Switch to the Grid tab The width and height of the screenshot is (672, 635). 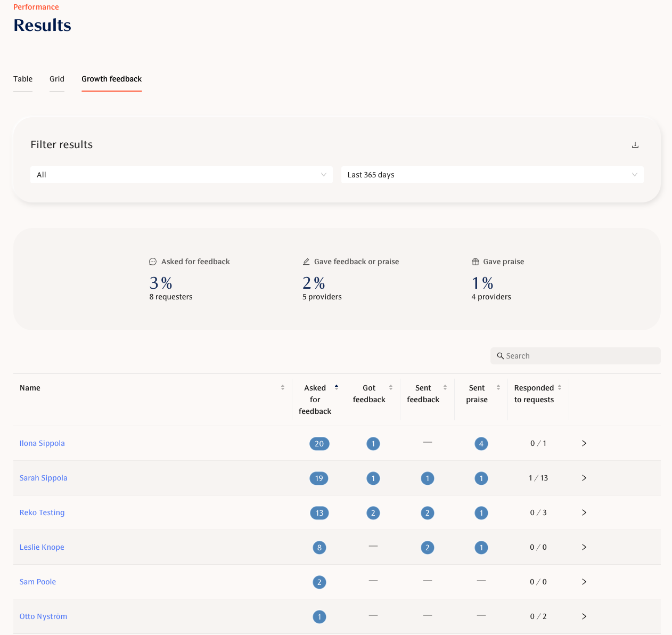click(x=57, y=79)
